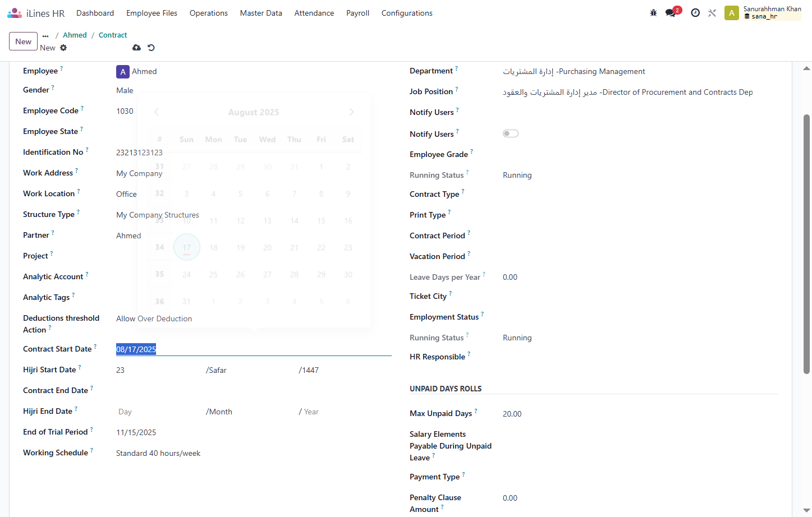Click the help question mark beside Employee Grade
The image size is (812, 517).
[x=471, y=151]
